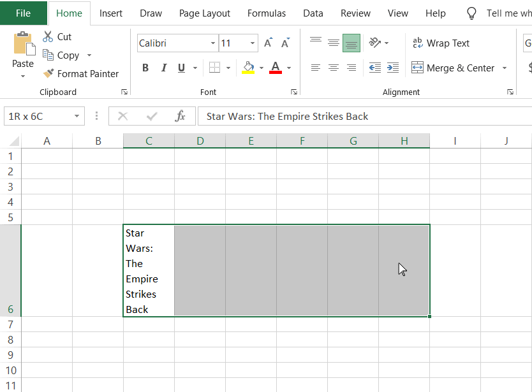Align text right
Viewport: 532px width, 392px height.
[351, 68]
